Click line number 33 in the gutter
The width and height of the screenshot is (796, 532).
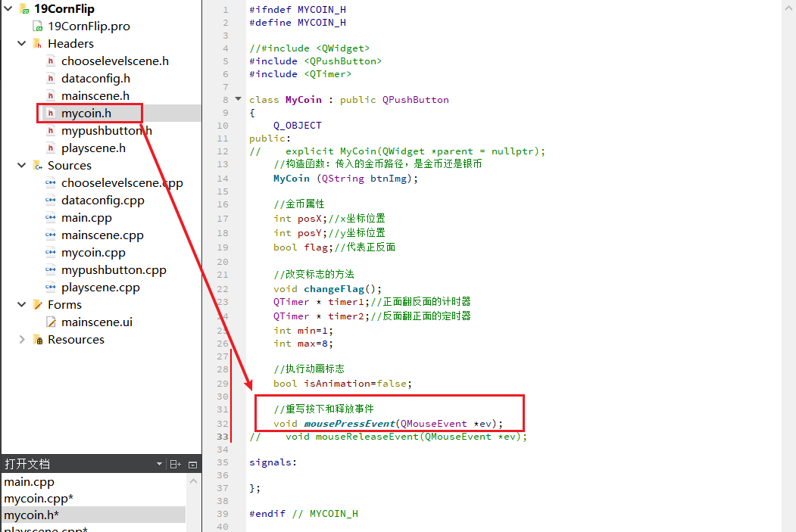click(223, 437)
